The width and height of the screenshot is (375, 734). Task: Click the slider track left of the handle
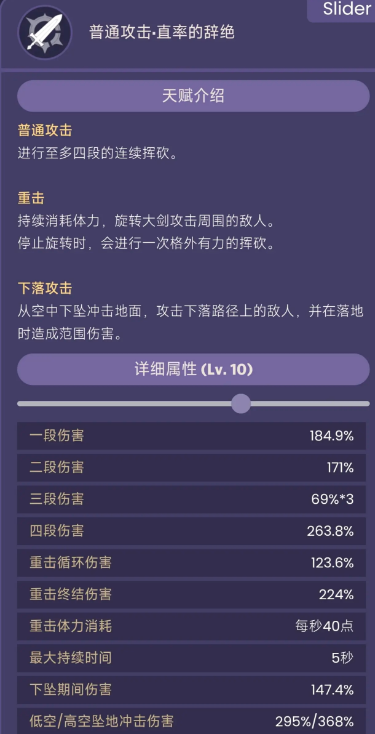click(125, 404)
